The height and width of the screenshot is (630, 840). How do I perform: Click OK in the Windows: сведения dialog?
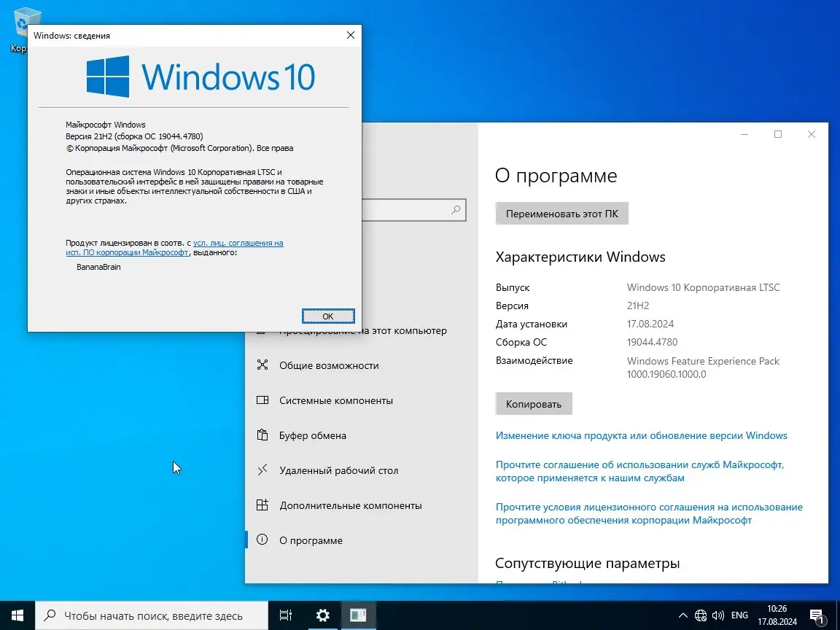tap(328, 316)
